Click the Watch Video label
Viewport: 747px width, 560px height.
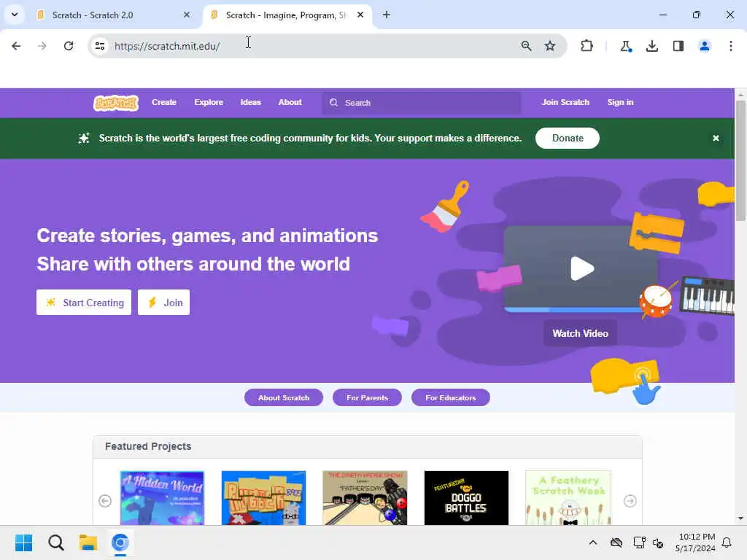[x=580, y=333]
